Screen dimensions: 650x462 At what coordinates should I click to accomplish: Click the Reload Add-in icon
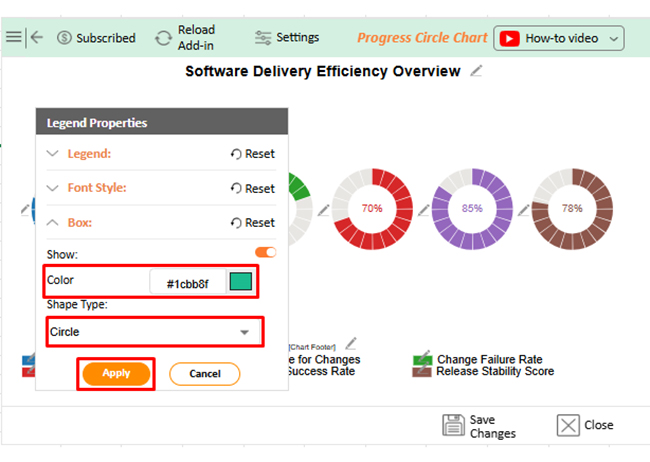coord(163,38)
